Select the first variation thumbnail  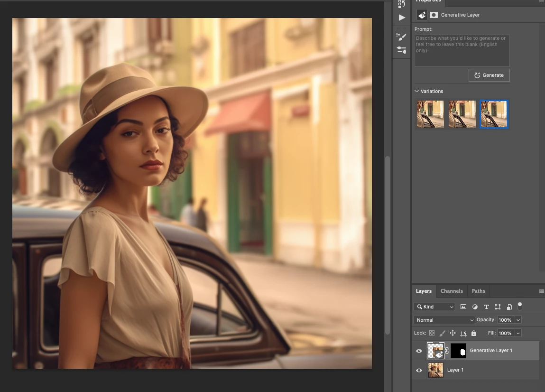pos(430,114)
